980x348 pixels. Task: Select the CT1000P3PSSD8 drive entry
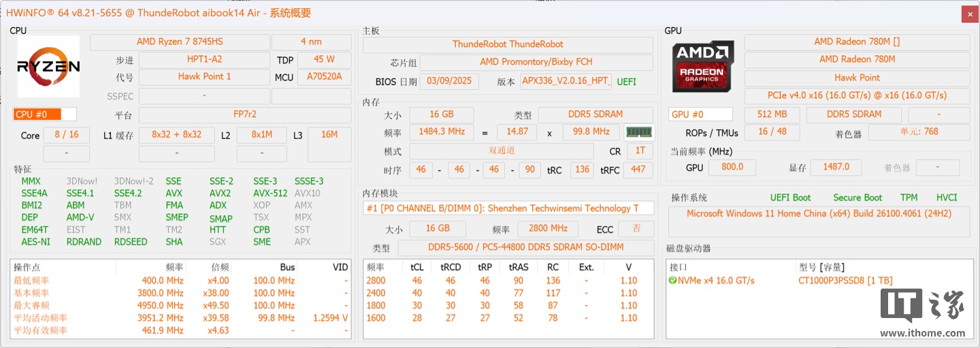[845, 281]
